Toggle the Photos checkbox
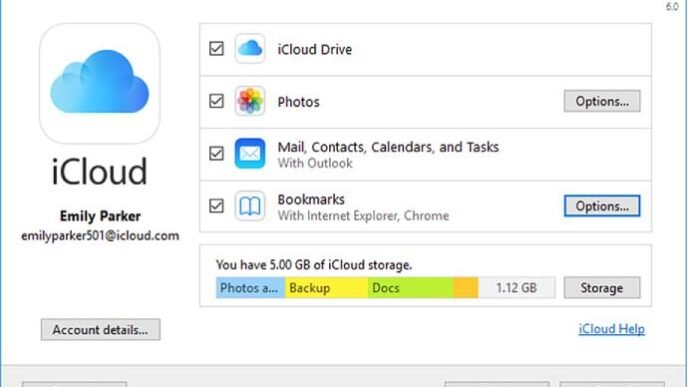Image resolution: width=688 pixels, height=387 pixels. (216, 101)
